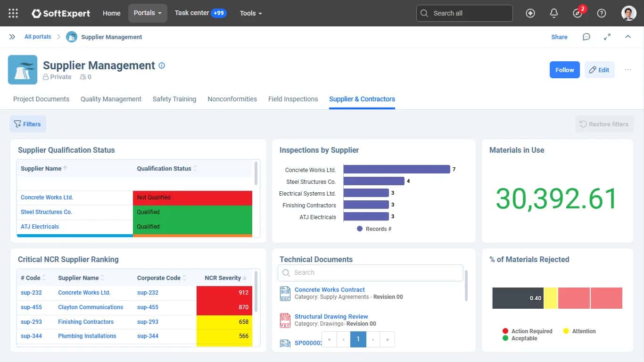Click the Supplier Management portal icon in breadcrumb
This screenshot has height=362, width=644.
click(x=72, y=37)
